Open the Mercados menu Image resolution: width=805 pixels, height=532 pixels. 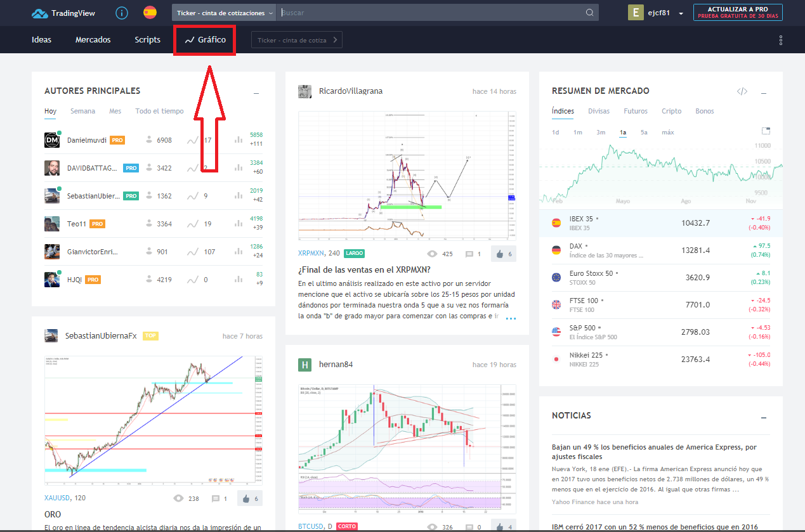point(93,40)
